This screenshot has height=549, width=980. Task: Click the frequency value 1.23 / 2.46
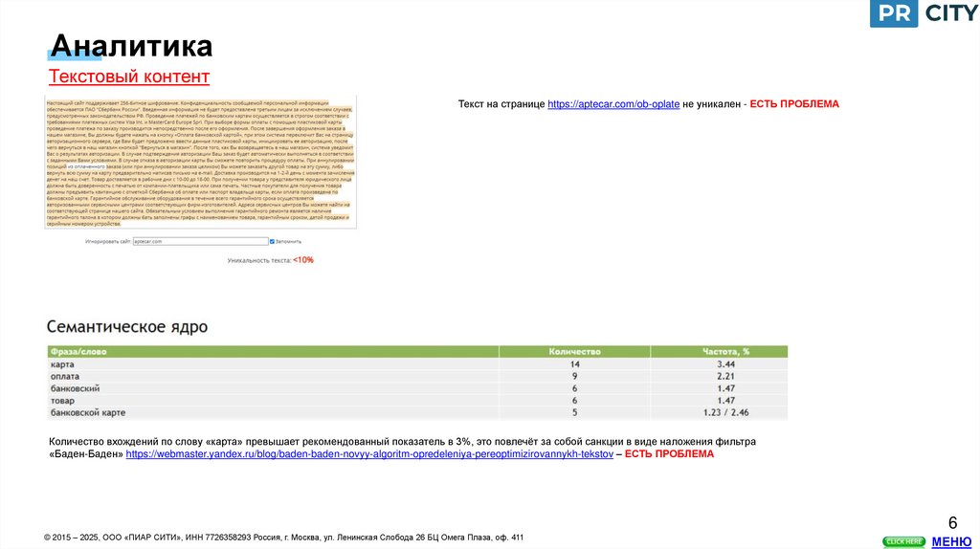pos(725,412)
